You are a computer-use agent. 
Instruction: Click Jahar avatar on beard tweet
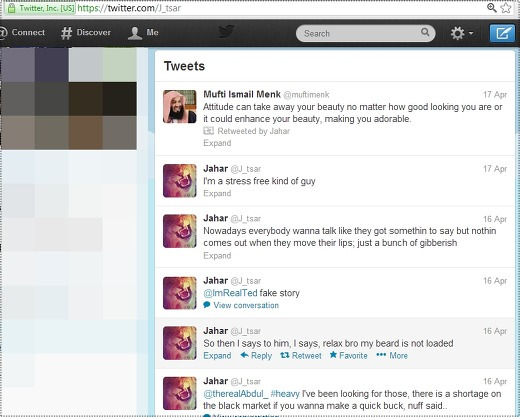(180, 343)
